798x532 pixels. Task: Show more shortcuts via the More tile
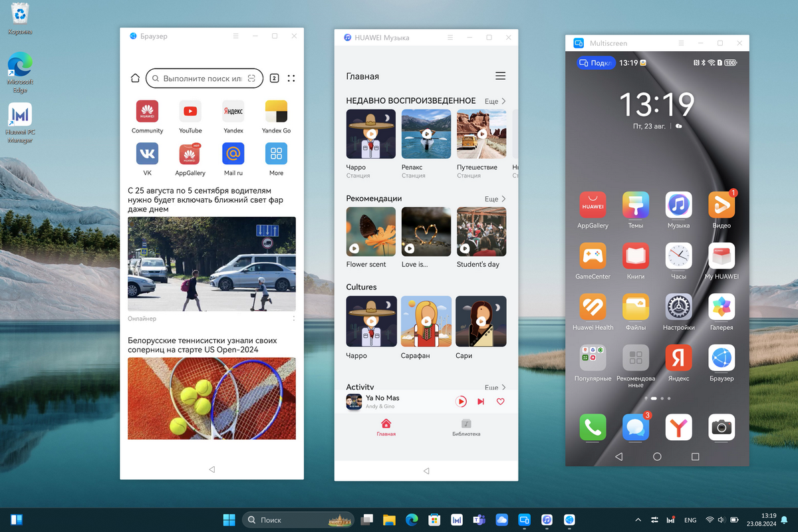pyautogui.click(x=276, y=154)
